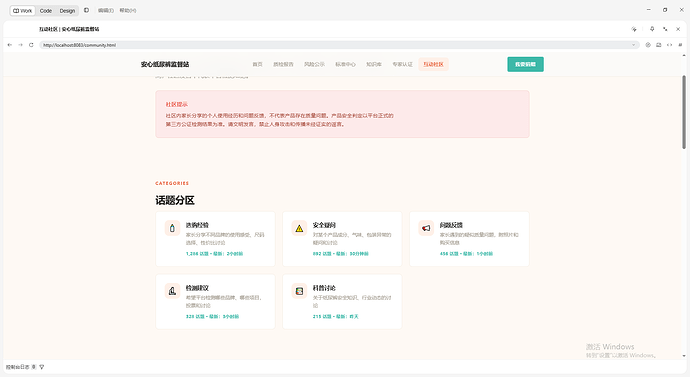This screenshot has width=690, height=377.
Task: Open the 帮助 menu
Action: (x=128, y=11)
